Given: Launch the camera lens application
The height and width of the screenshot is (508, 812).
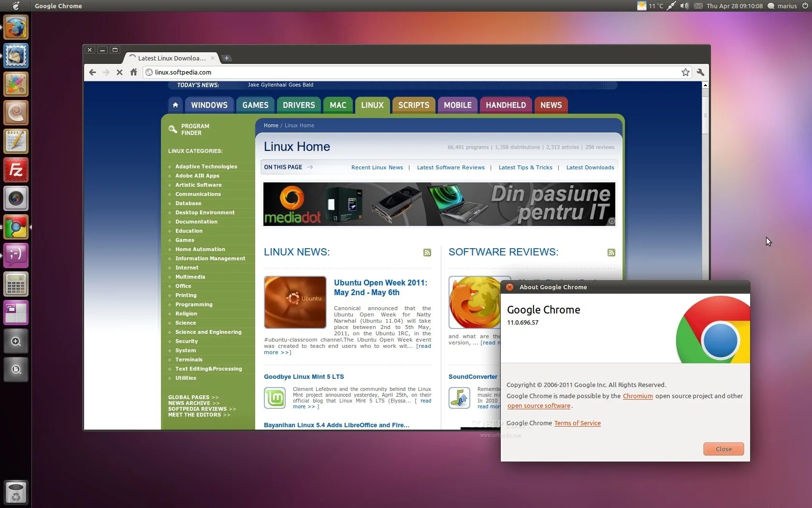Looking at the screenshot, I should tap(16, 198).
